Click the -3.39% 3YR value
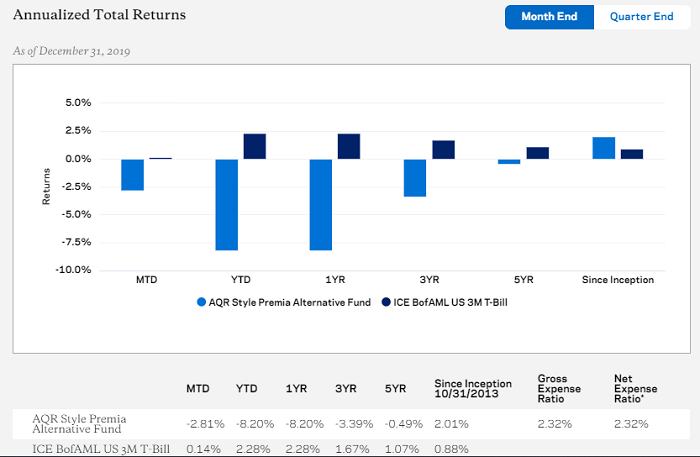The image size is (700, 457). 354,424
